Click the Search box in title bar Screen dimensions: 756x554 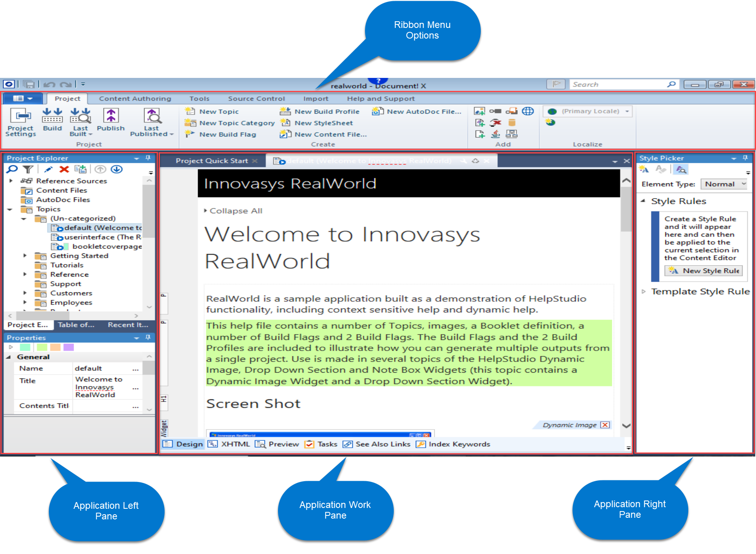point(624,84)
